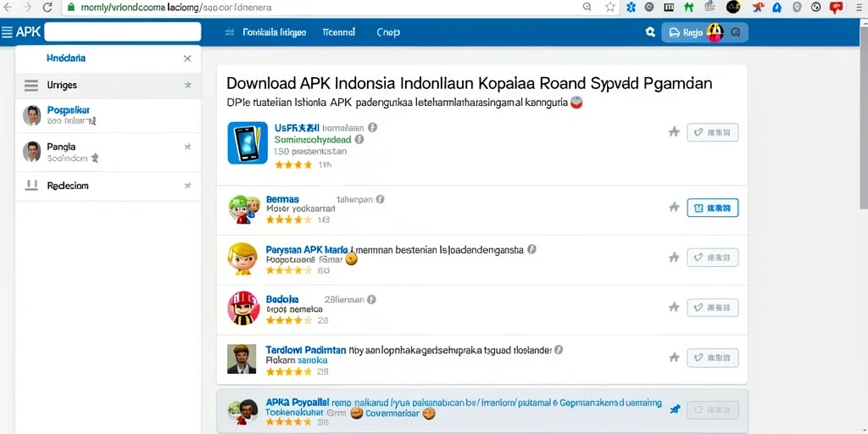Star the first app with phone icon
Viewport: 868px width, 434px height.
674,131
